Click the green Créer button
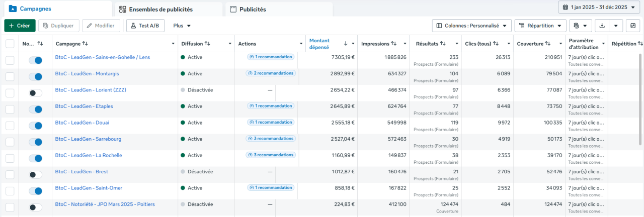This screenshot has height=217, width=644. [20, 26]
